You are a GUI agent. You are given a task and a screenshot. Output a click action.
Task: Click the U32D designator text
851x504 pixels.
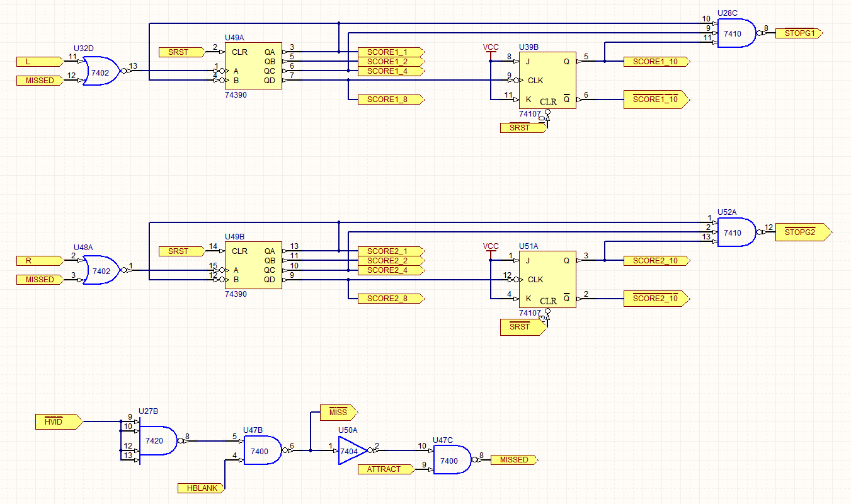pos(83,49)
